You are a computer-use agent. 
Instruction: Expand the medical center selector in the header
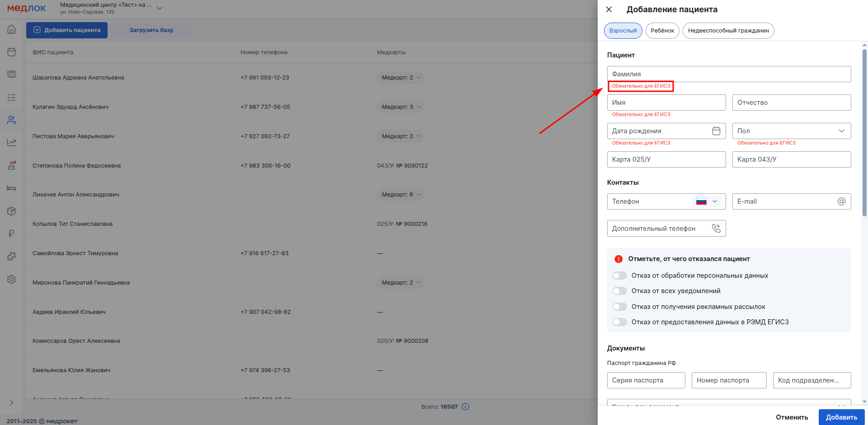pos(159,8)
